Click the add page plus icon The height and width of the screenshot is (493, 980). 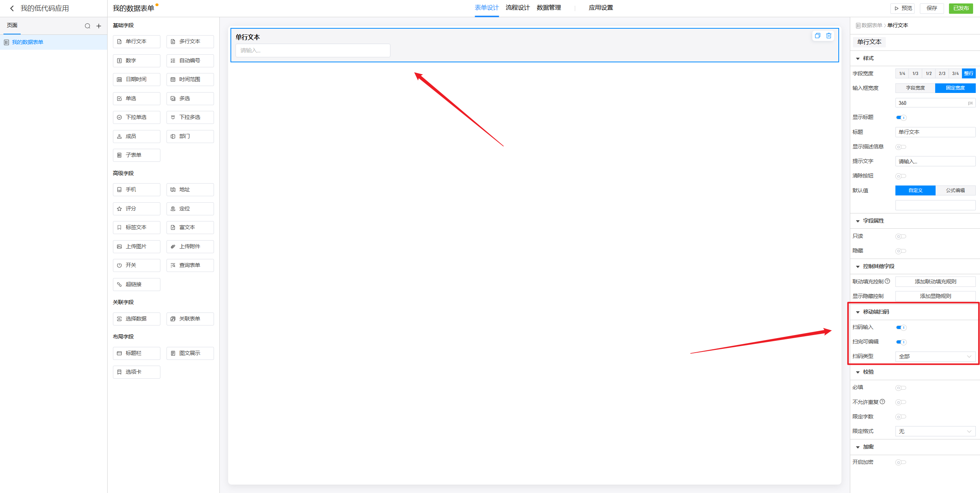click(x=99, y=26)
